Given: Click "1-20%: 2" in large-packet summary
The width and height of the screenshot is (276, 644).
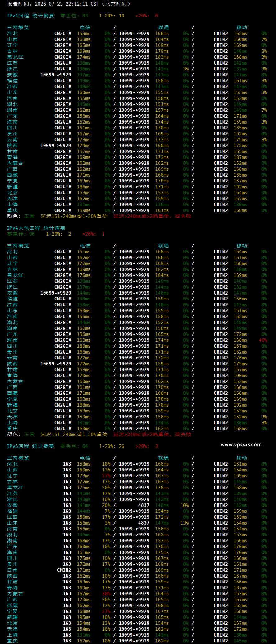Looking at the screenshot, I should 58,234.
